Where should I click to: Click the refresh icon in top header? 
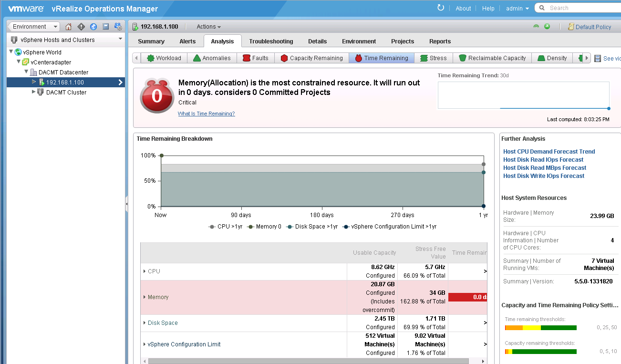click(x=441, y=8)
